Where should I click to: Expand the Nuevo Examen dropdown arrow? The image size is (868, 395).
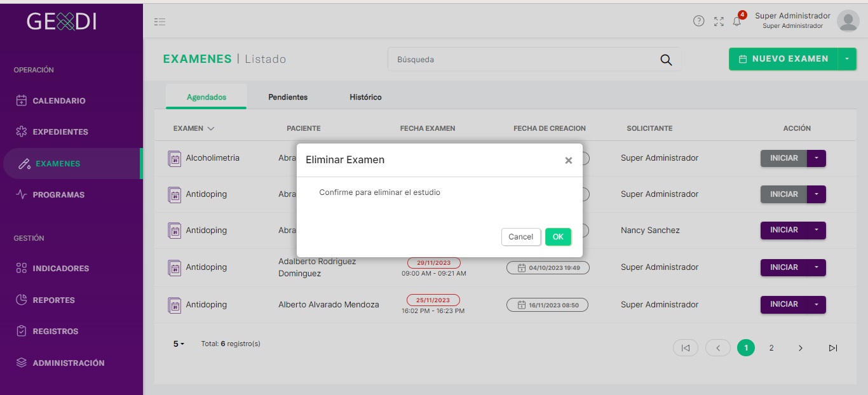coord(847,59)
